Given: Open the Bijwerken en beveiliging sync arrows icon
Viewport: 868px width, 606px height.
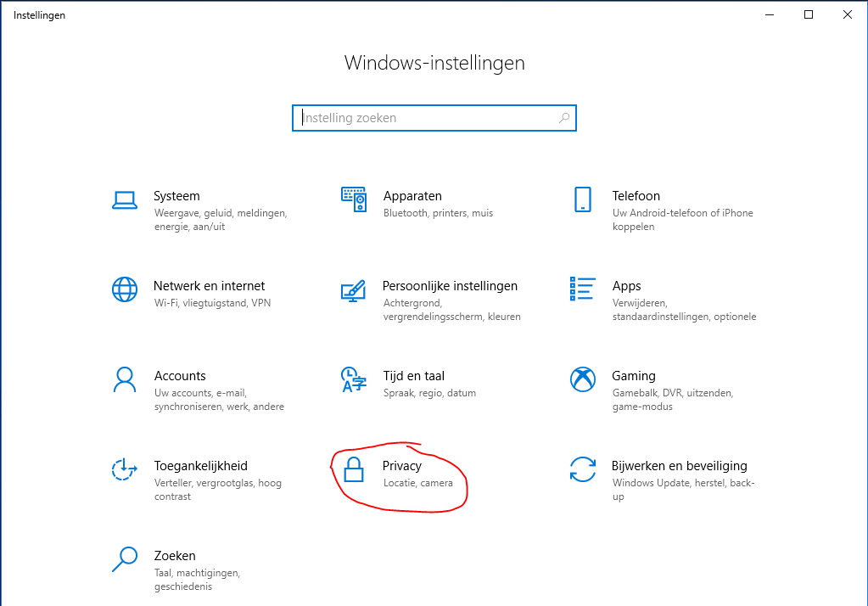Looking at the screenshot, I should point(583,469).
